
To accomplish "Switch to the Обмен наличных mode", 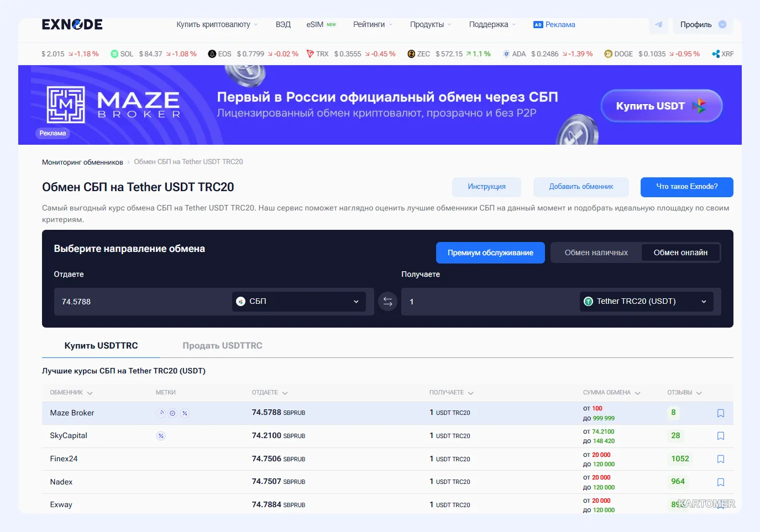I will point(596,252).
